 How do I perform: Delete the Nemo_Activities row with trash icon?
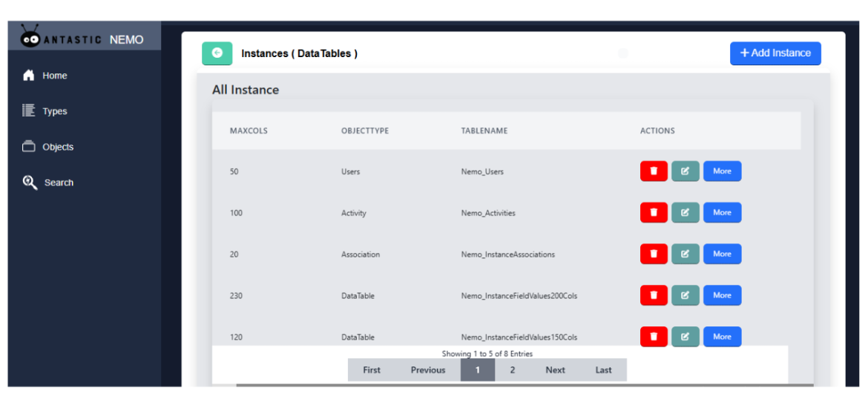click(x=654, y=213)
